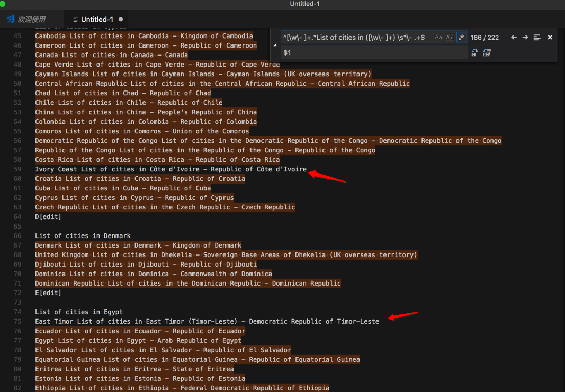Collapse the replace row triangle
The height and width of the screenshot is (392, 565).
[x=275, y=45]
